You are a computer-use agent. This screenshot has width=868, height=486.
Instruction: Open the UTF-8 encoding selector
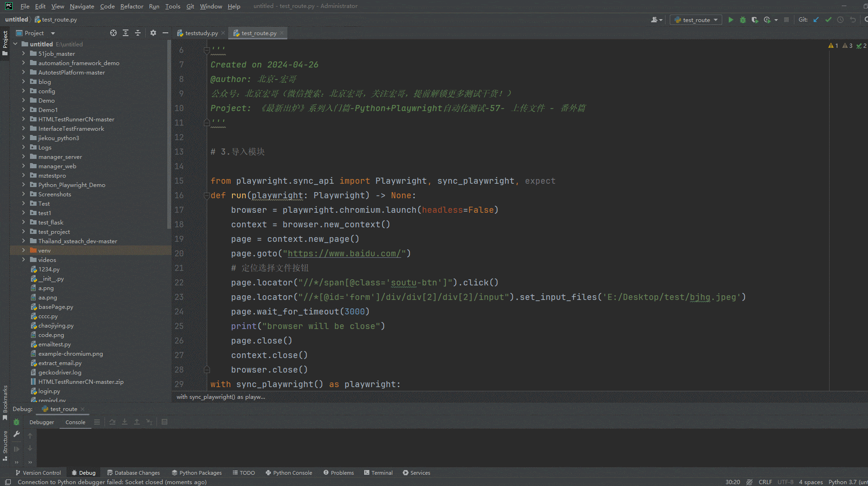[x=786, y=482]
